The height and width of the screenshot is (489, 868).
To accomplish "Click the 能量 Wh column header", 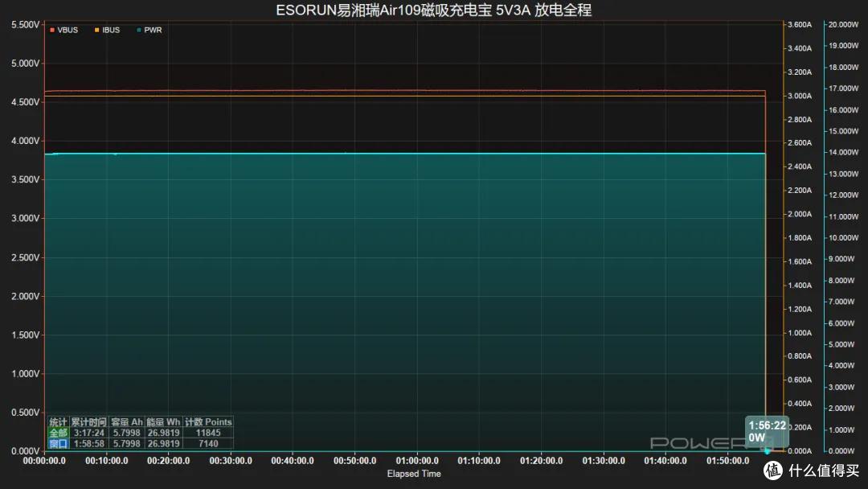I will (163, 422).
